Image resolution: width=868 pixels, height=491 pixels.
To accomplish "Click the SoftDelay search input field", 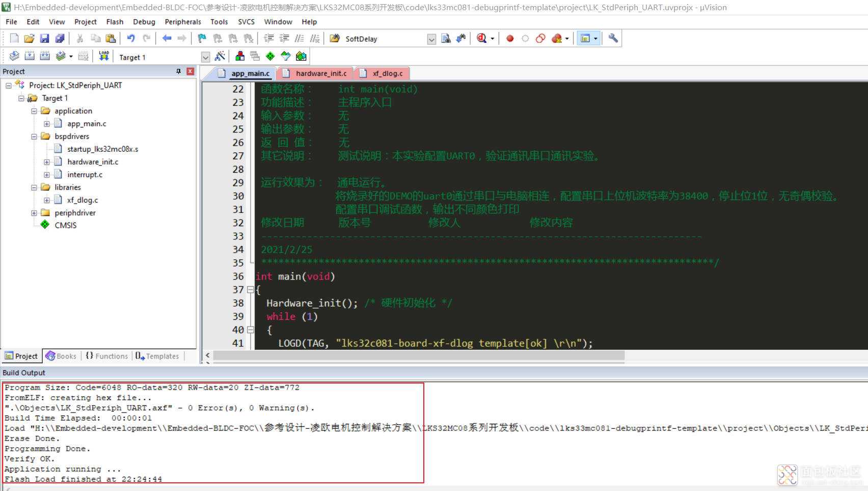I will pyautogui.click(x=385, y=39).
